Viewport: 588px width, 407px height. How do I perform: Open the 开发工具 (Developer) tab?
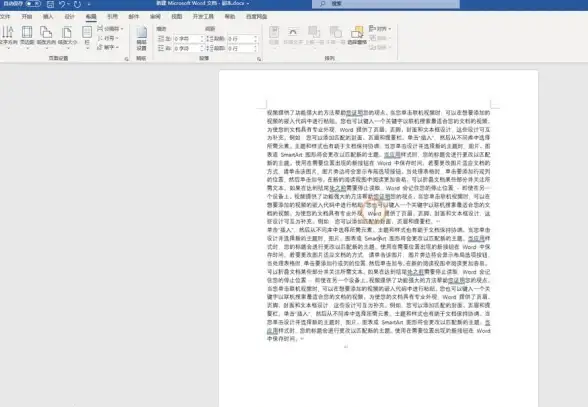tap(203, 17)
